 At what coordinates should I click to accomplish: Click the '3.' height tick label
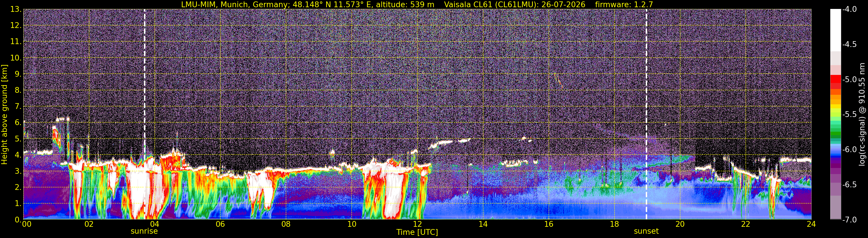pos(18,171)
